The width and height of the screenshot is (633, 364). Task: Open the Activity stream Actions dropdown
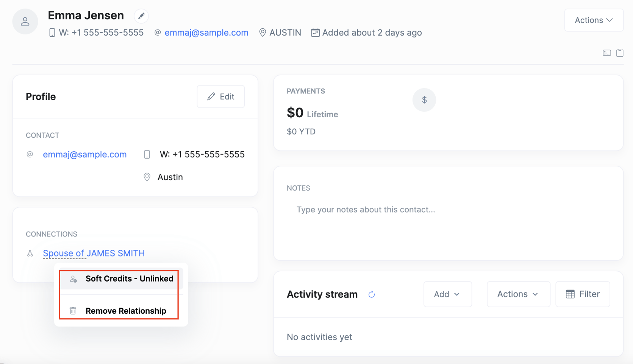(x=518, y=294)
